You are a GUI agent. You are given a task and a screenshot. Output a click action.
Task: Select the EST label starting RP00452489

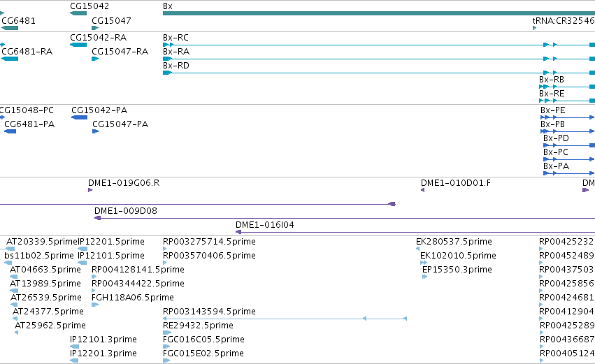pos(567,256)
